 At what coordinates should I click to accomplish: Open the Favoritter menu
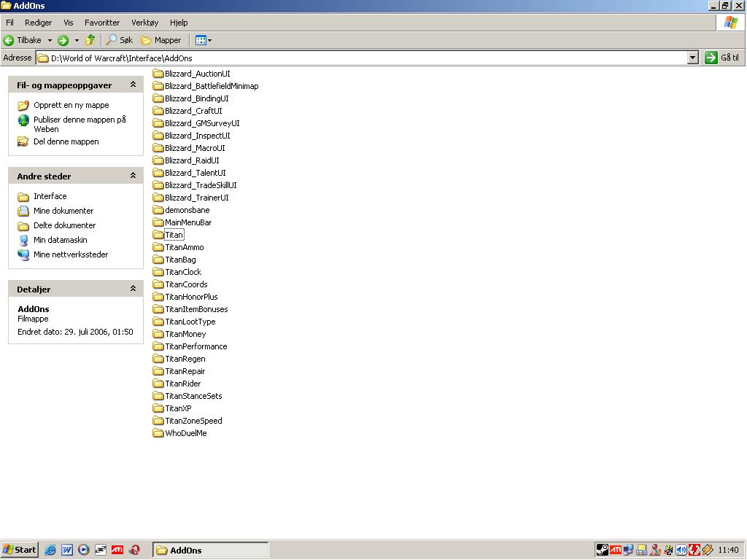point(102,23)
